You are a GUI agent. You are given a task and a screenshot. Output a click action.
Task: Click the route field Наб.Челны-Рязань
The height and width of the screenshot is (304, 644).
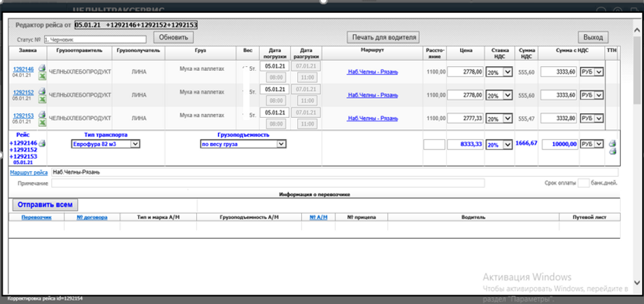335,172
